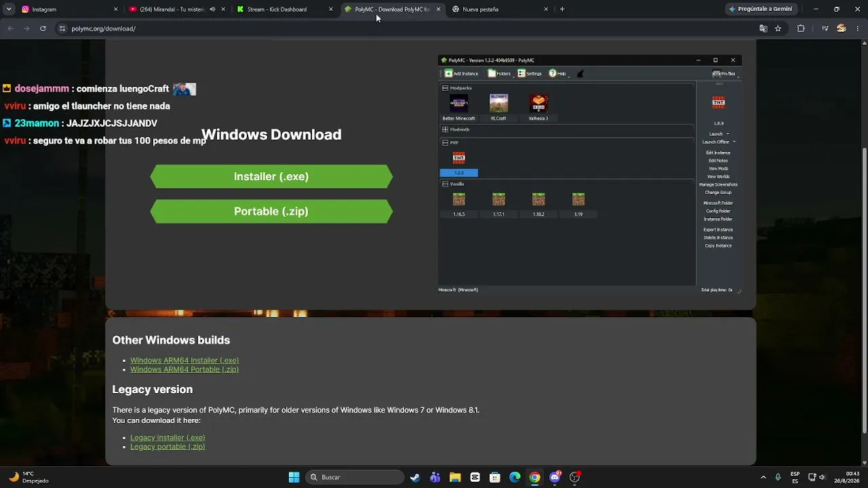Click the "Legacy version" heading
Viewport: 868px width, 488px height.
point(153,390)
